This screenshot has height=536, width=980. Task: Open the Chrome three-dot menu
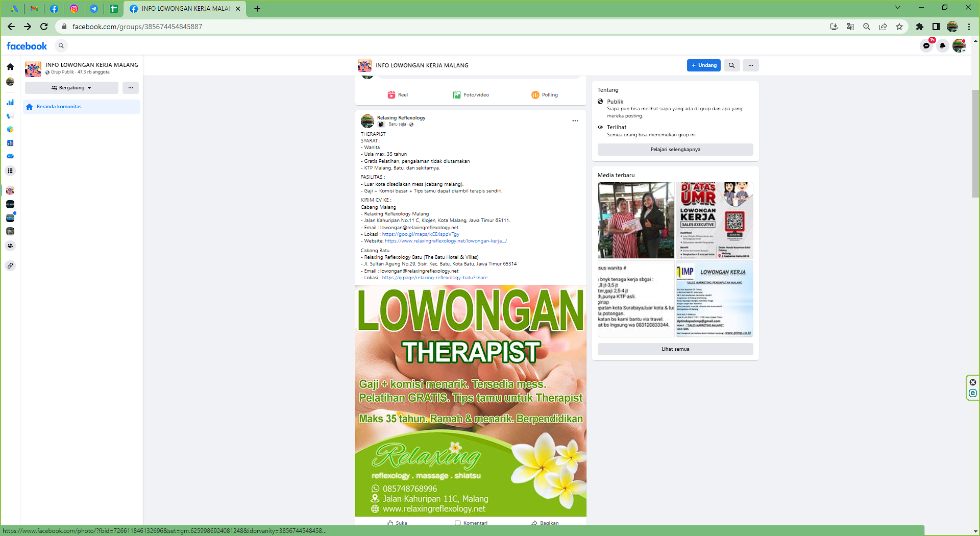[969, 27]
